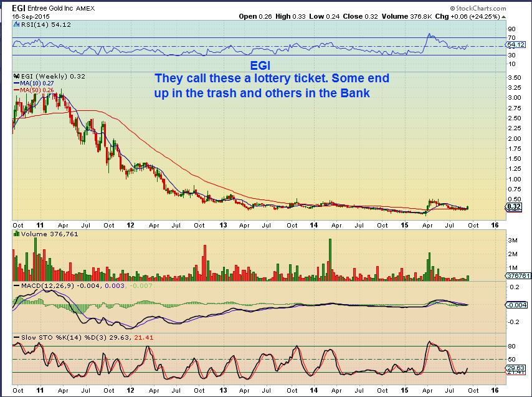
Task: Click the MA(50) 0.26 legend entry
Action: coord(37,90)
